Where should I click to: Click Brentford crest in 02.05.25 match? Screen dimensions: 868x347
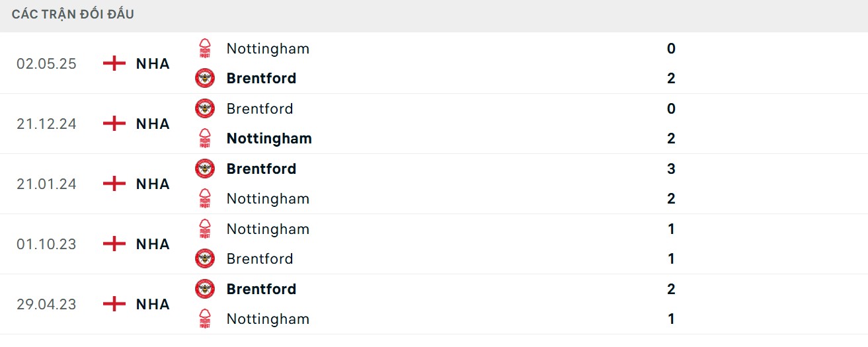click(x=205, y=78)
